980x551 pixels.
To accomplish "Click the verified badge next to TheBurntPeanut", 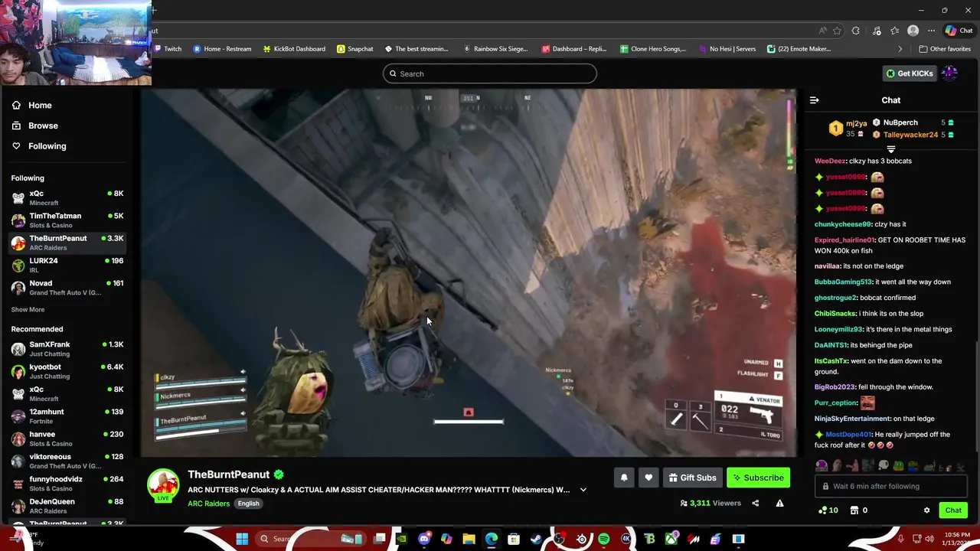I will [x=279, y=474].
